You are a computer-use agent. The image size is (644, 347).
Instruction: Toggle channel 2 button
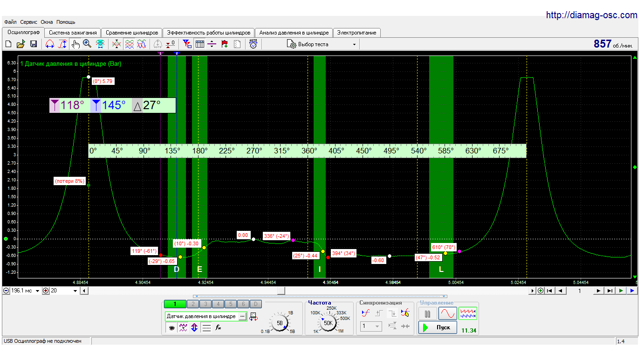pos(193,304)
